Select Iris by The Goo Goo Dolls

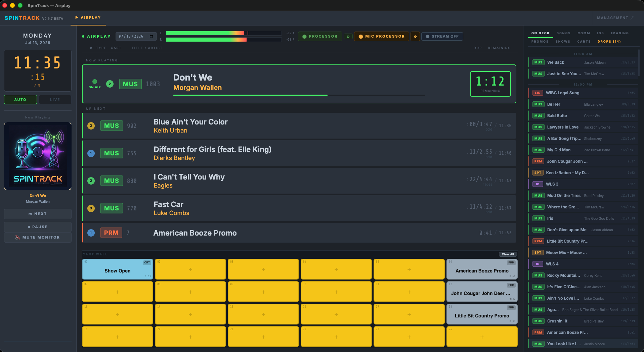pos(583,218)
